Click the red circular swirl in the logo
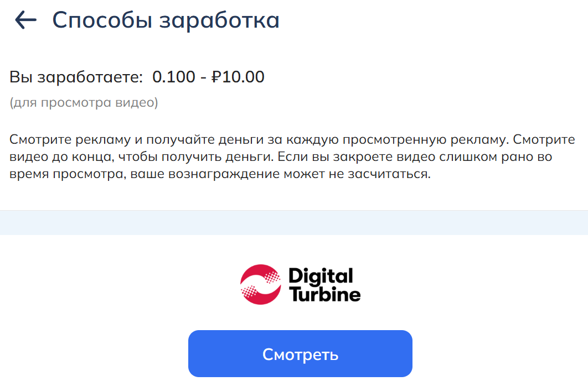Screen dimensions: 588x381 [x=260, y=284]
